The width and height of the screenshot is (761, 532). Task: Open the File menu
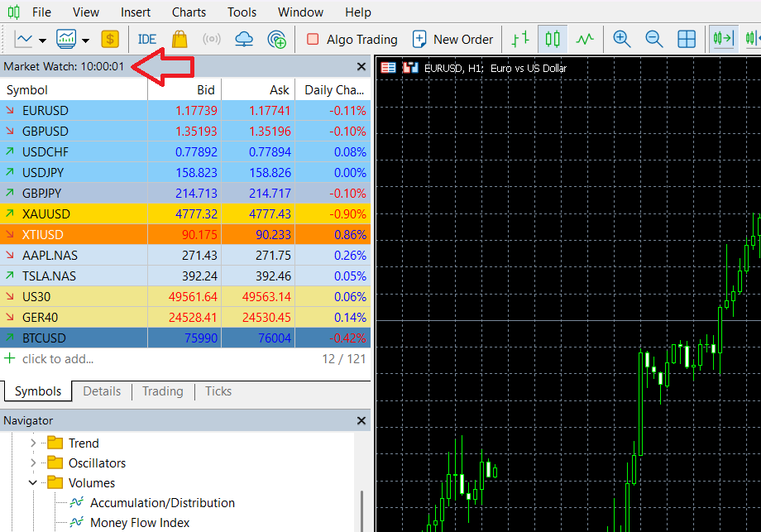tap(41, 12)
